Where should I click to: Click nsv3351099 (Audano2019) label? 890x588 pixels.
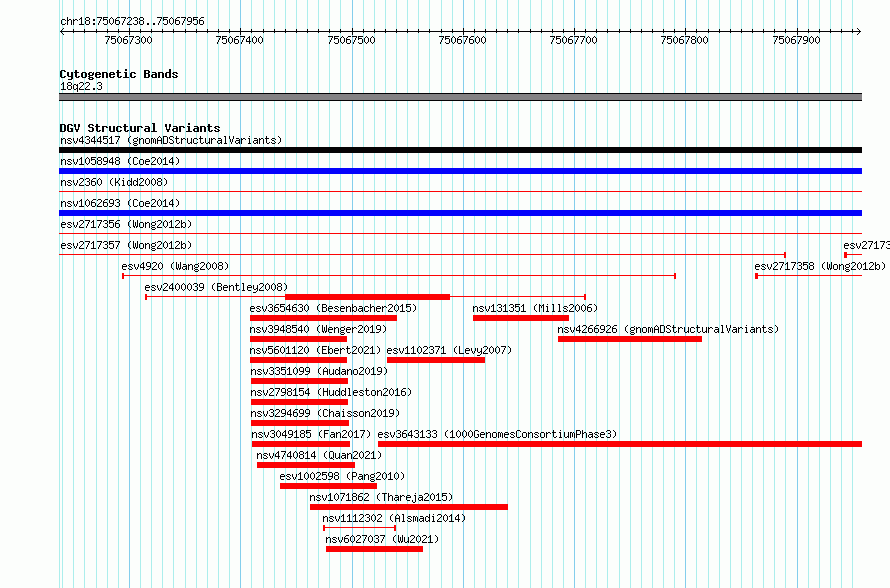click(x=319, y=371)
